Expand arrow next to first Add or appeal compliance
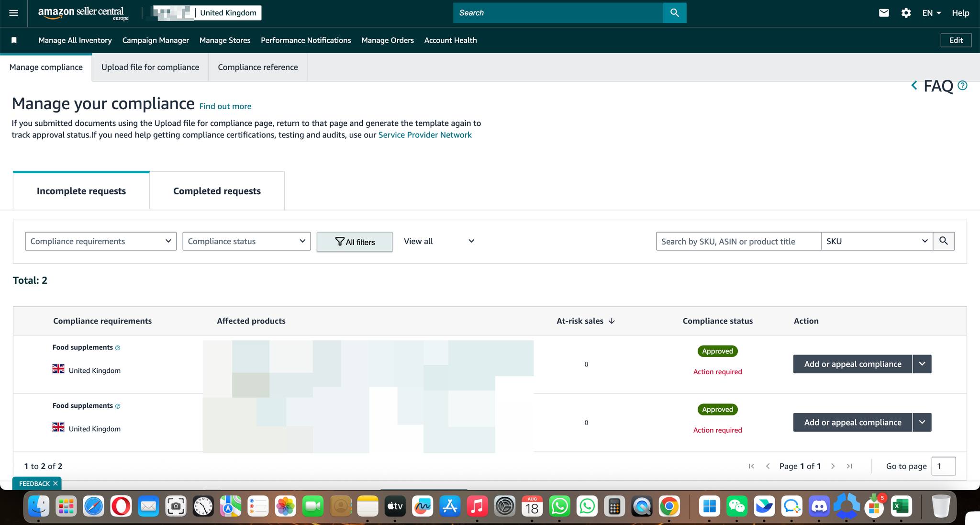This screenshot has width=980, height=525. click(x=922, y=364)
